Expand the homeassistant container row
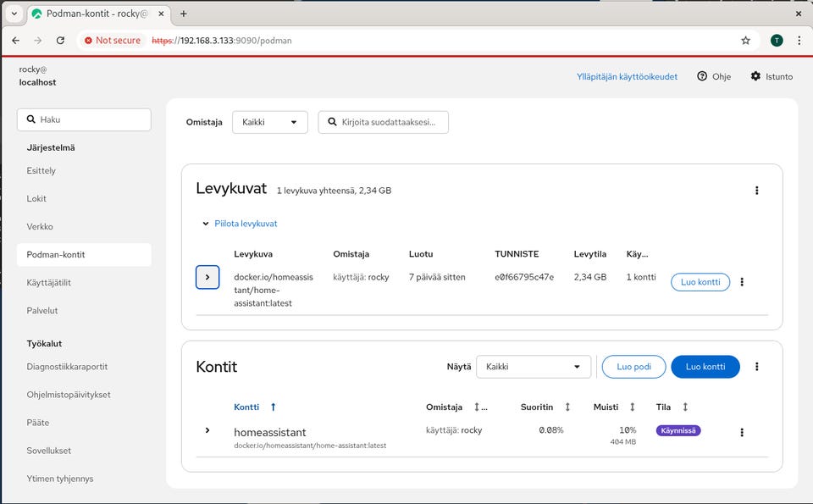The width and height of the screenshot is (813, 504). (207, 430)
